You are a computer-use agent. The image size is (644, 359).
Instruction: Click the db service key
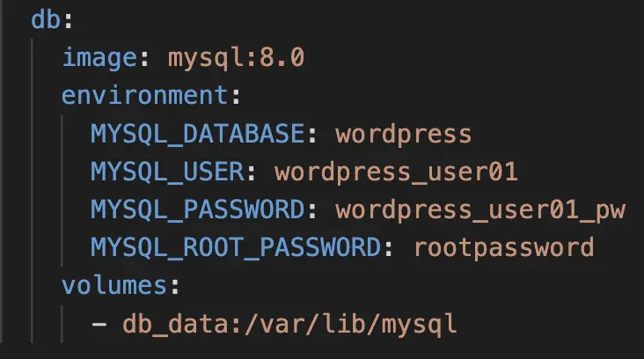46,19
